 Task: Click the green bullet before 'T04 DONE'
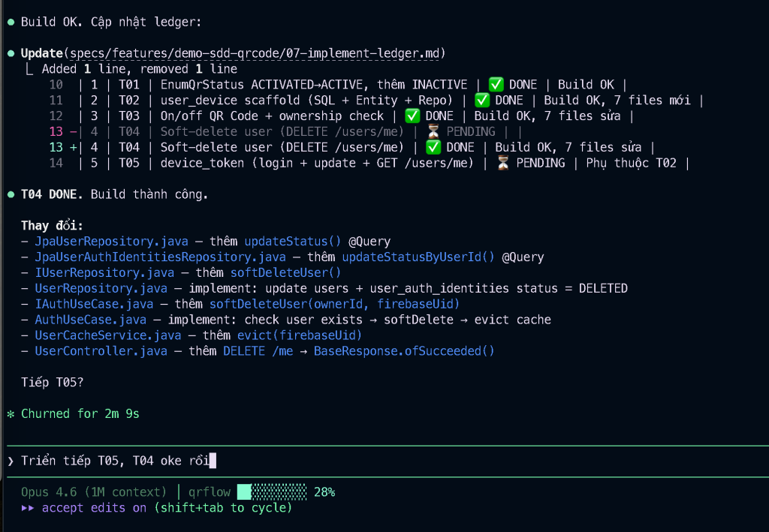click(x=11, y=195)
